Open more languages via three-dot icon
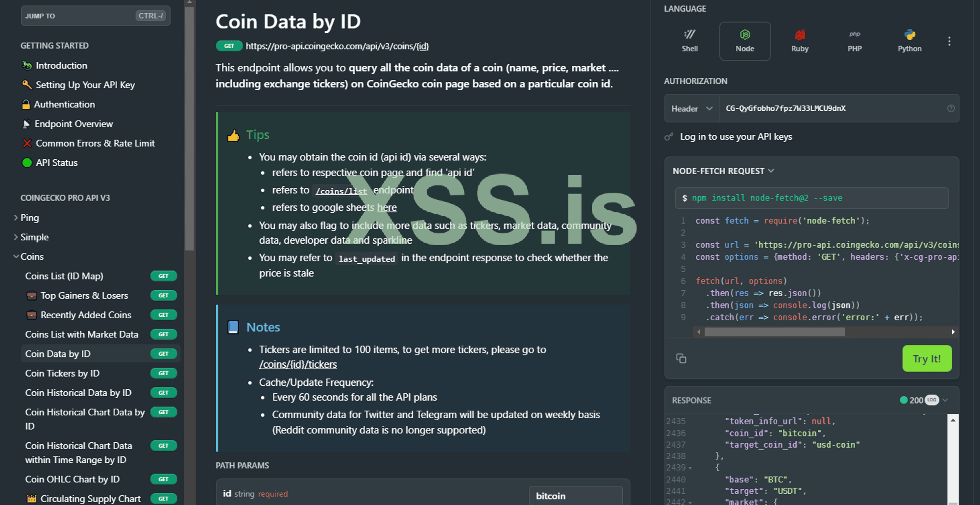The width and height of the screenshot is (980, 505). (949, 41)
